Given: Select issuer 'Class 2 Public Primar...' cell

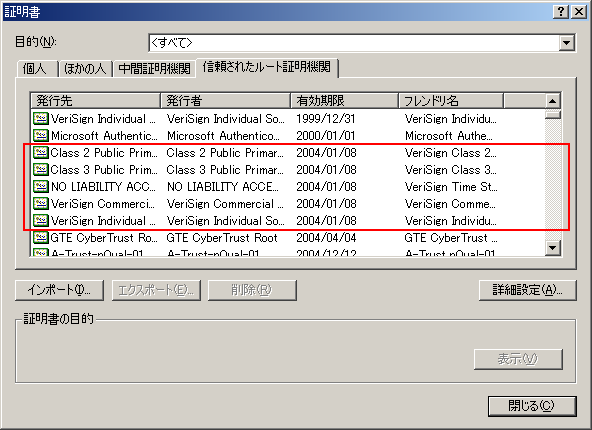Looking at the screenshot, I should (x=225, y=153).
